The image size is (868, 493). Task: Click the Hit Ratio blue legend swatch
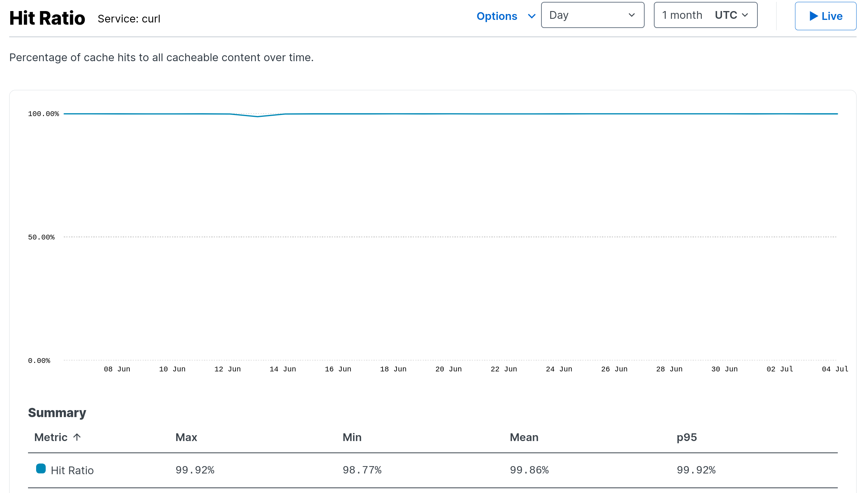pos(41,469)
